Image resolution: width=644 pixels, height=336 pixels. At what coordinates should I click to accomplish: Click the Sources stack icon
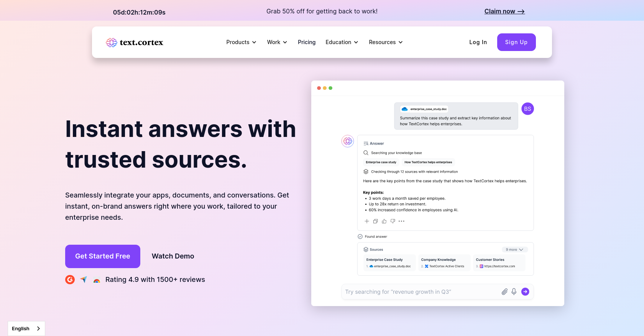point(366,249)
